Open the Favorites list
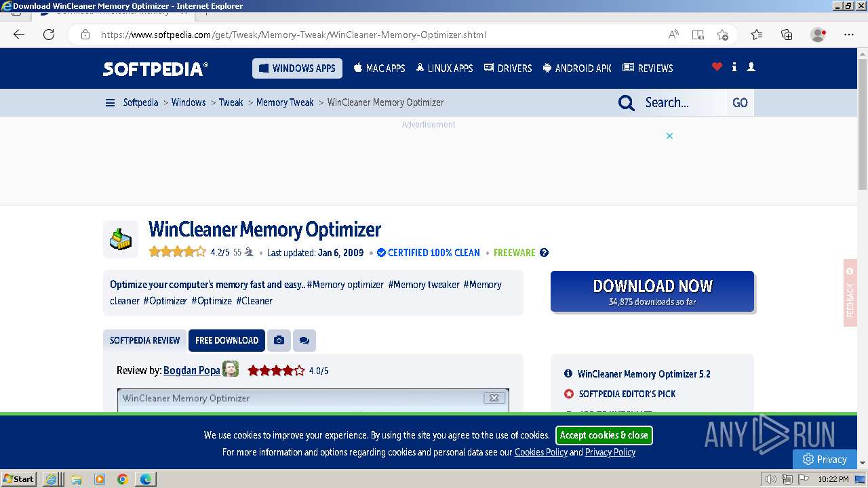This screenshot has width=868, height=488. tap(757, 35)
